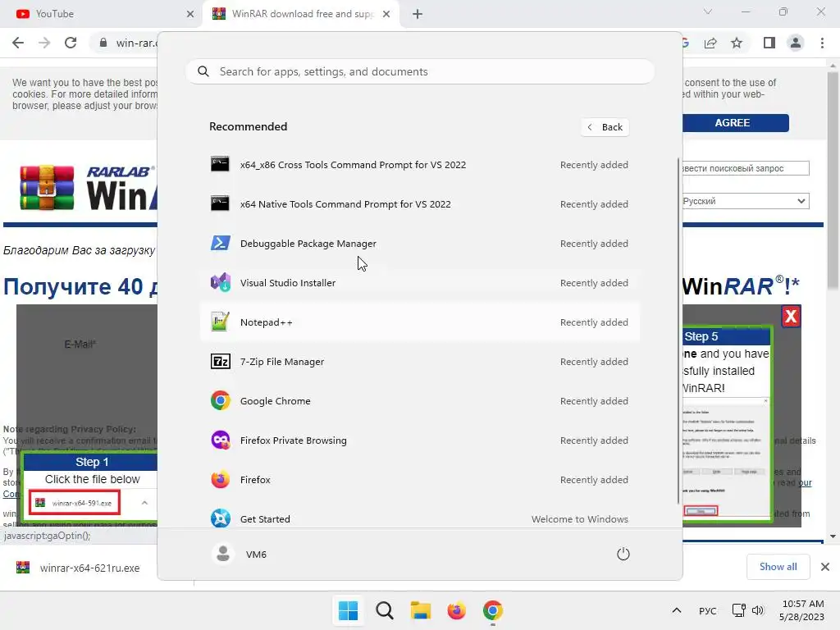Open Firefox from the taskbar
Image resolution: width=840 pixels, height=630 pixels.
click(x=456, y=610)
